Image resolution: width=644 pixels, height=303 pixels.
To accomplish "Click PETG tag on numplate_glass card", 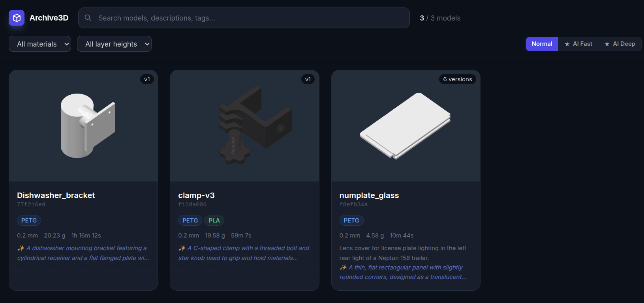I will point(351,220).
